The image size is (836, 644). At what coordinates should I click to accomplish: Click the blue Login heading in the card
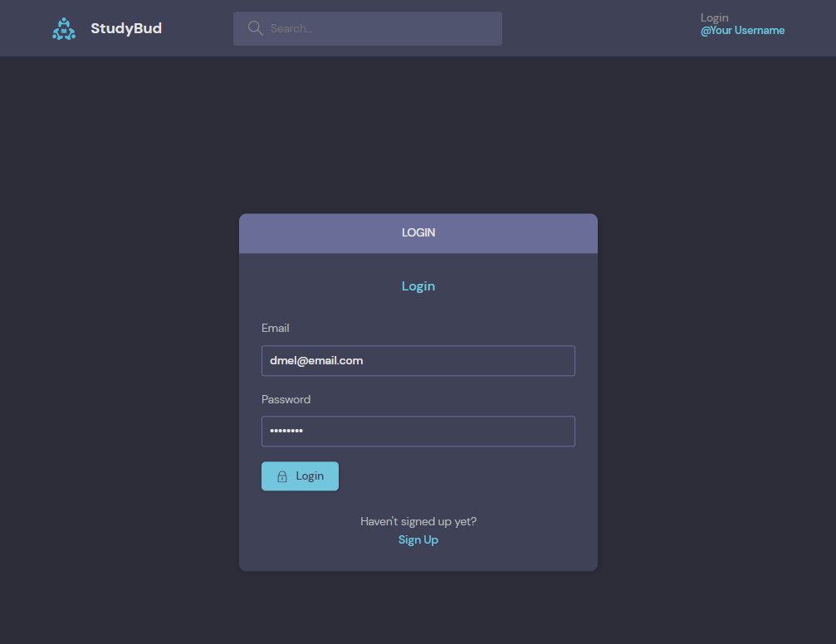418,286
